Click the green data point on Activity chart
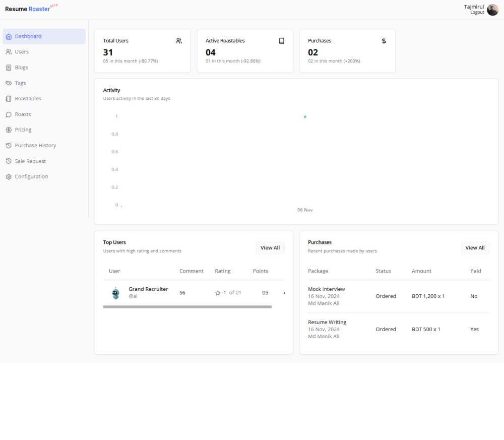 click(x=305, y=117)
